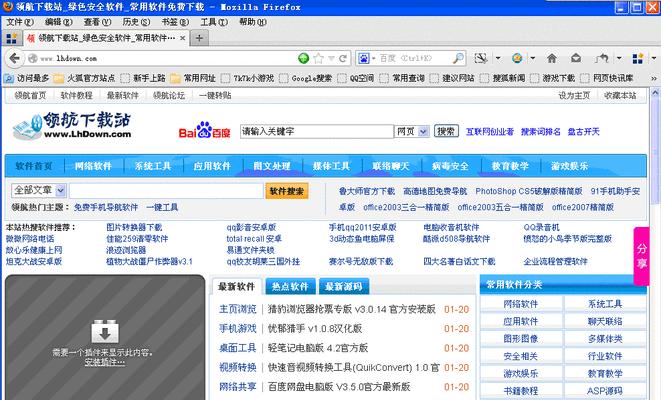Open the 网络软件 navigation item
The height and width of the screenshot is (400, 661).
[93, 166]
